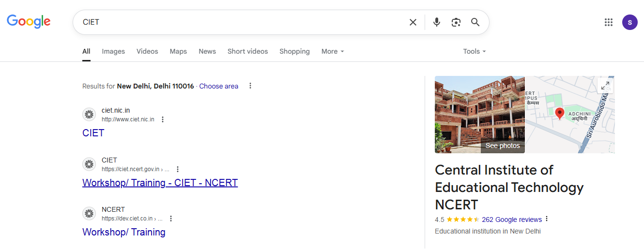
Task: Open the reviews more options icon
Action: coord(547,219)
